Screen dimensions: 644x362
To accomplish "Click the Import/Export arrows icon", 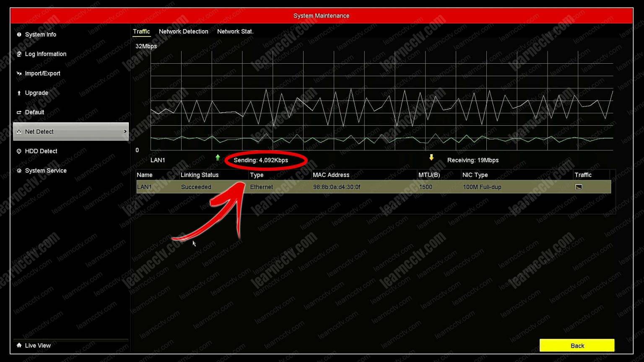I will pyautogui.click(x=19, y=73).
